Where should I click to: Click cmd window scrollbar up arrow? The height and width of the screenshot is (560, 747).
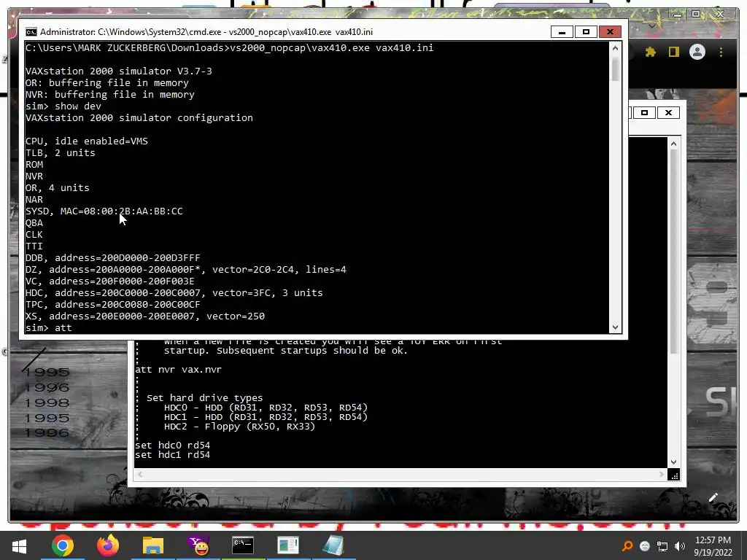click(x=615, y=47)
